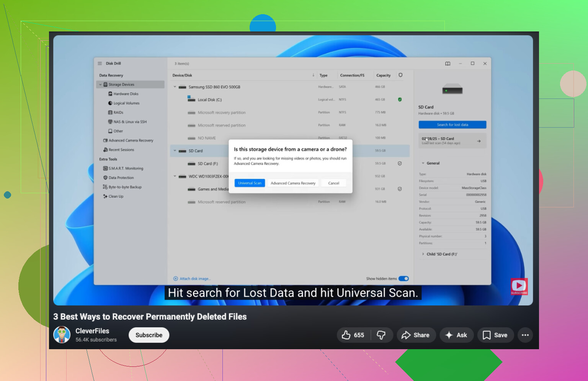Collapse the Storage Devices tree section

click(101, 85)
